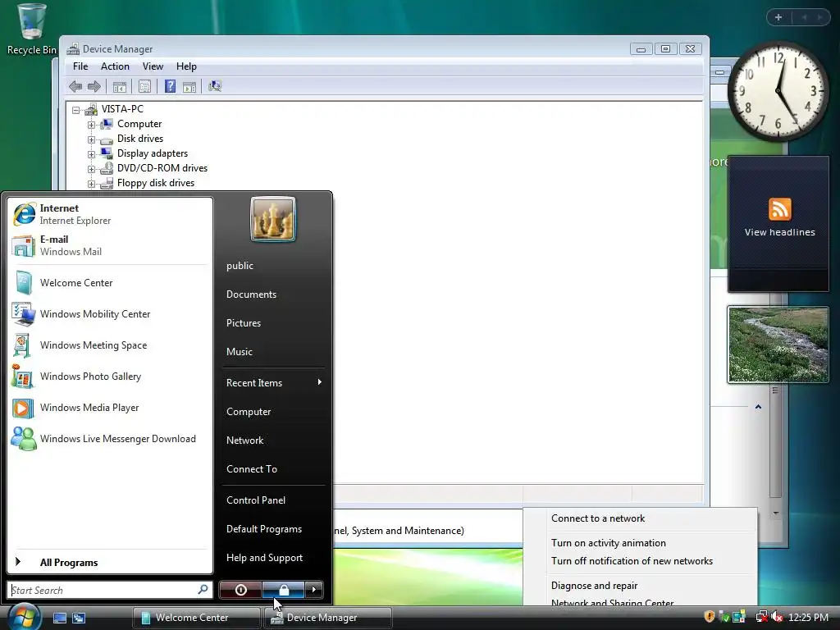Viewport: 840px width, 630px height.
Task: Click the Forward arrow in Device Manager toolbar
Action: (x=94, y=86)
